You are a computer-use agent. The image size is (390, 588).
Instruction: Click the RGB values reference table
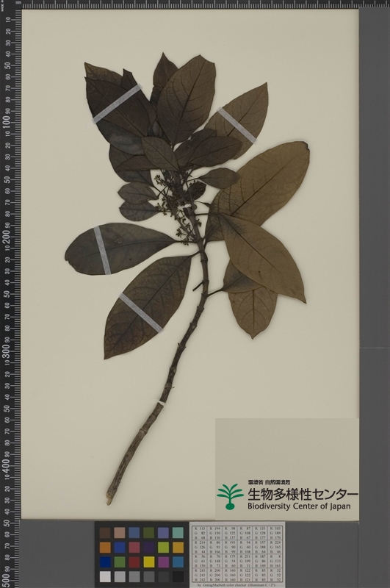coord(237,553)
